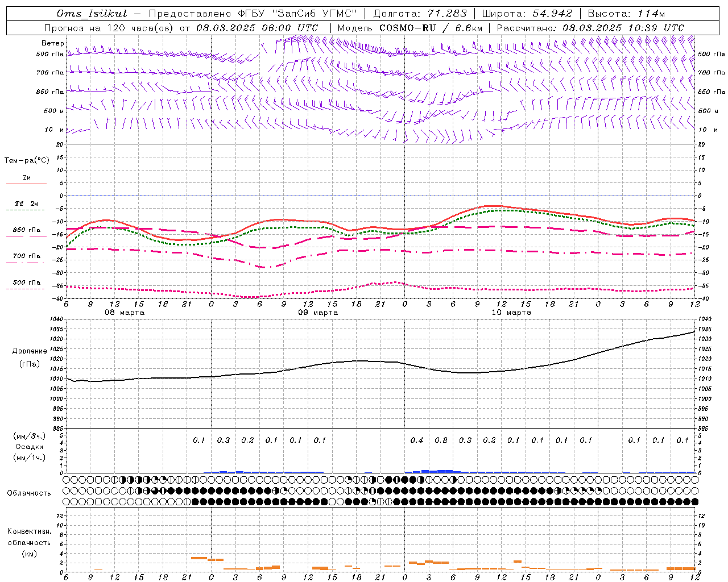The height and width of the screenshot is (582, 728).
Task: Click the provider text ФГБУ "ЗапСиб УГМС"
Action: pyautogui.click(x=297, y=14)
